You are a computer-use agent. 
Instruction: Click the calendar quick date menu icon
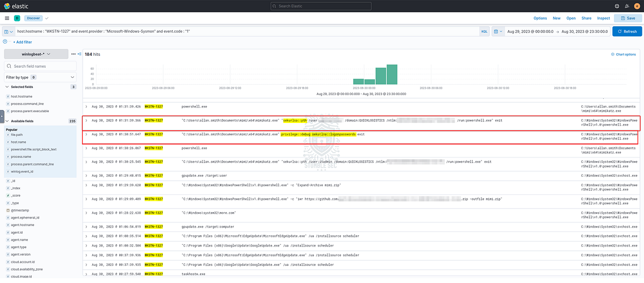497,32
